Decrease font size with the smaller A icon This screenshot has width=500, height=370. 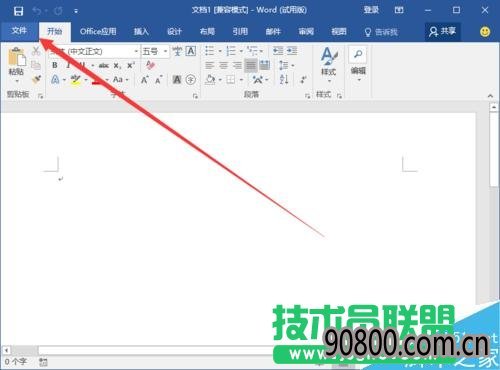(158, 80)
